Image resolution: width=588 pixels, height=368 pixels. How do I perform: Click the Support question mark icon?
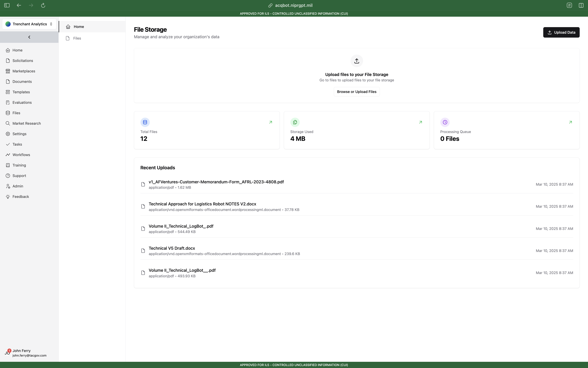click(8, 176)
